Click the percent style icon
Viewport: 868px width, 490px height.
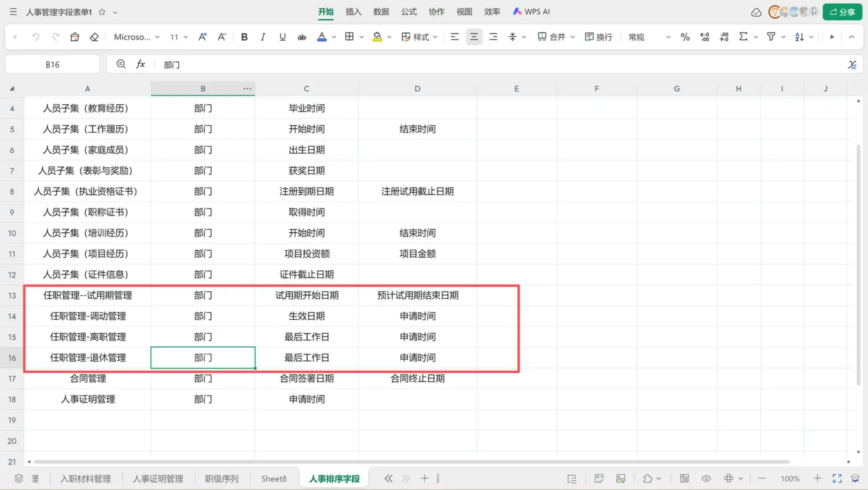point(685,37)
